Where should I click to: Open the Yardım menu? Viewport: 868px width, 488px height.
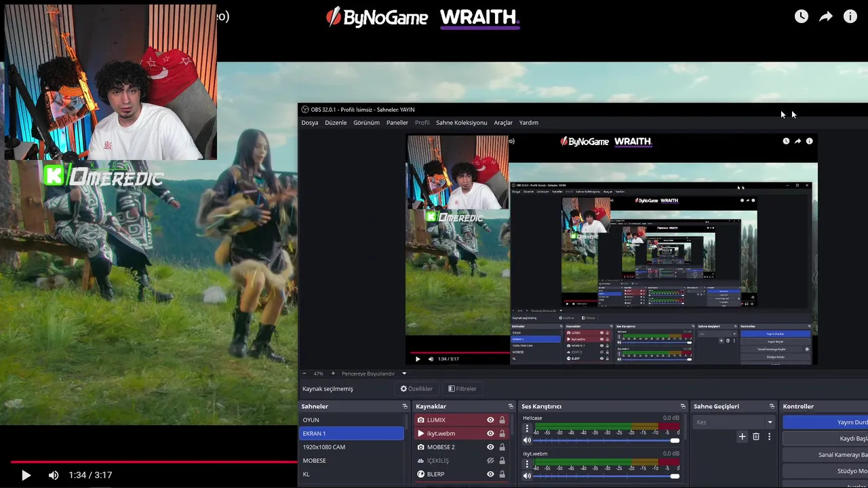[x=528, y=123]
